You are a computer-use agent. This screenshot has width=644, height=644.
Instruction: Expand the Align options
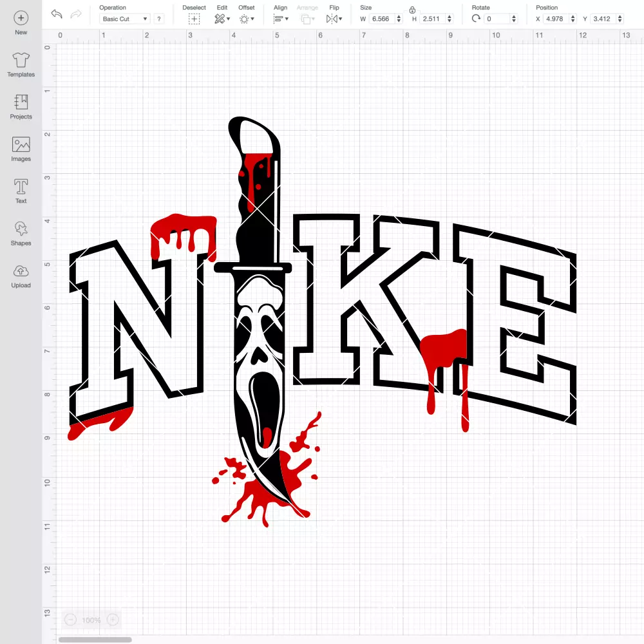coord(281,19)
